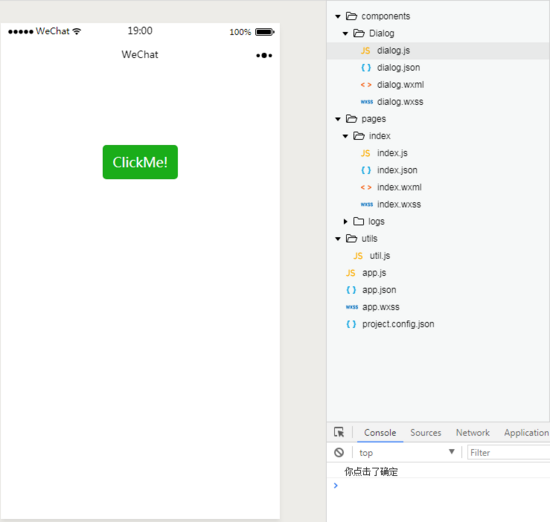Open the three-dot menu in WeChat header
550x522 pixels.
(x=264, y=55)
